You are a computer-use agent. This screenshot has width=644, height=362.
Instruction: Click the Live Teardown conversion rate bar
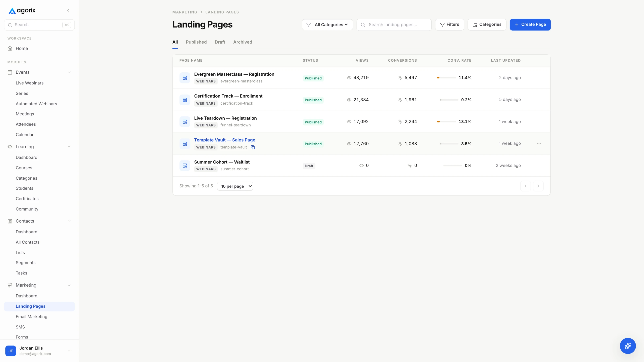tap(446, 122)
